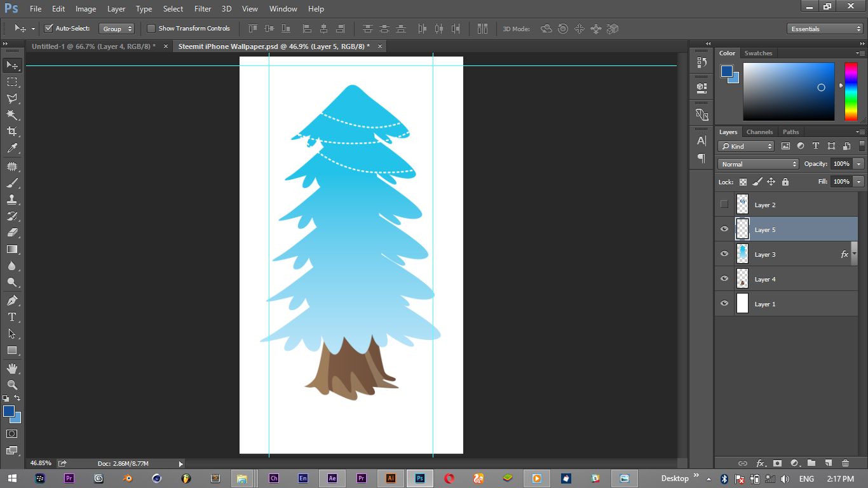Select the Zoom tool
This screenshot has width=868, height=488.
(12, 385)
